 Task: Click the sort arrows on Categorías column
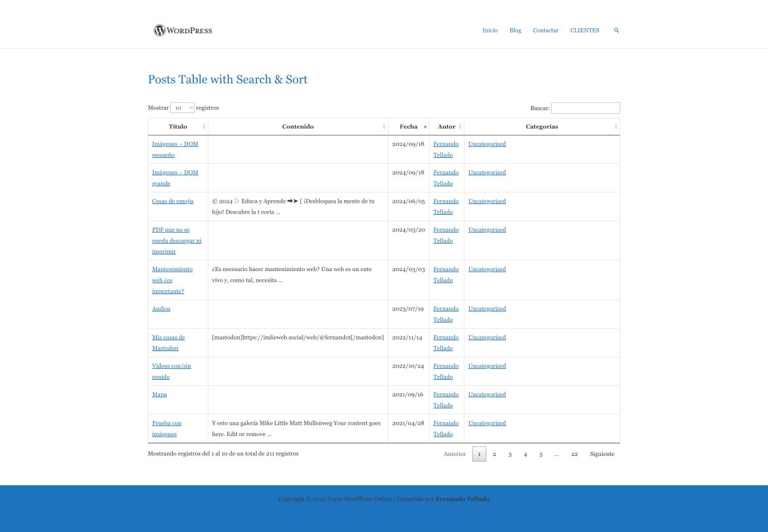pyautogui.click(x=615, y=127)
